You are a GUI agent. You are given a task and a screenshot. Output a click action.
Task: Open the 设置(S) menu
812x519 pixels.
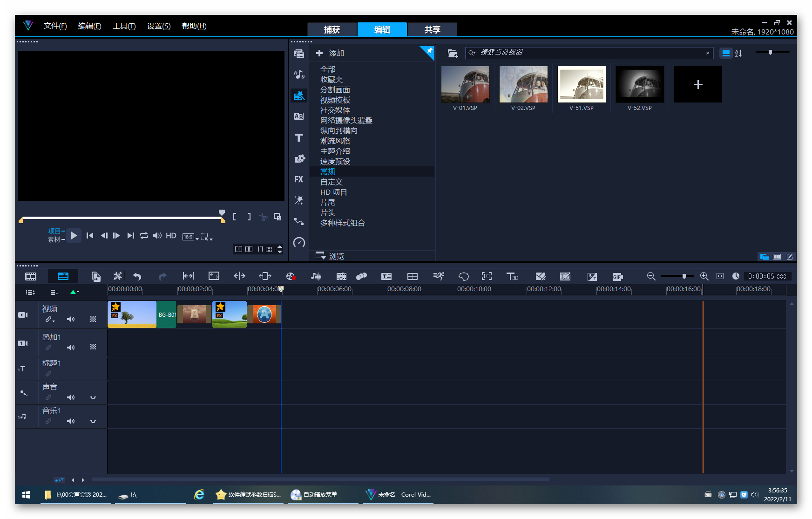(x=159, y=26)
